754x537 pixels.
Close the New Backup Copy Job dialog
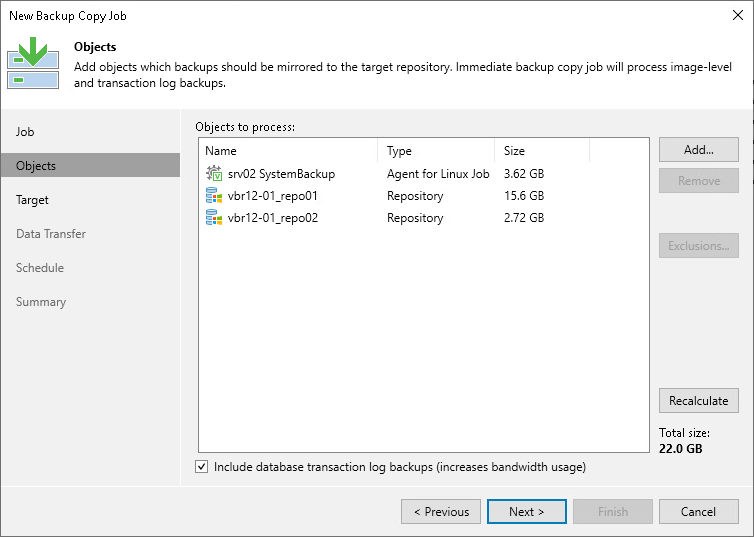click(738, 15)
